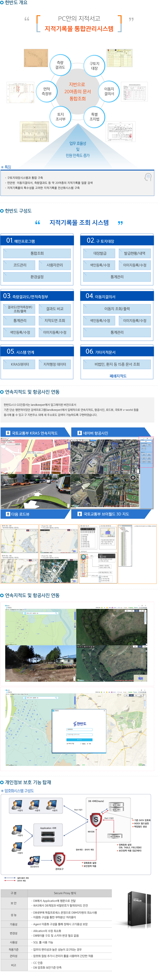Click 색인등록/수정 in the 구 토지대장 module
Viewport: 158px width, 980px height.
[x=100, y=265]
